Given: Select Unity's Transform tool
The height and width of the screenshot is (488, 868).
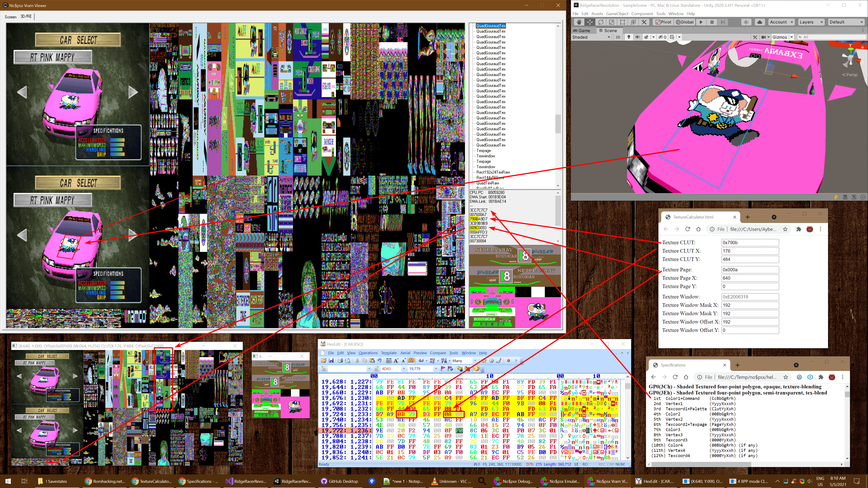Looking at the screenshot, I should click(x=633, y=22).
